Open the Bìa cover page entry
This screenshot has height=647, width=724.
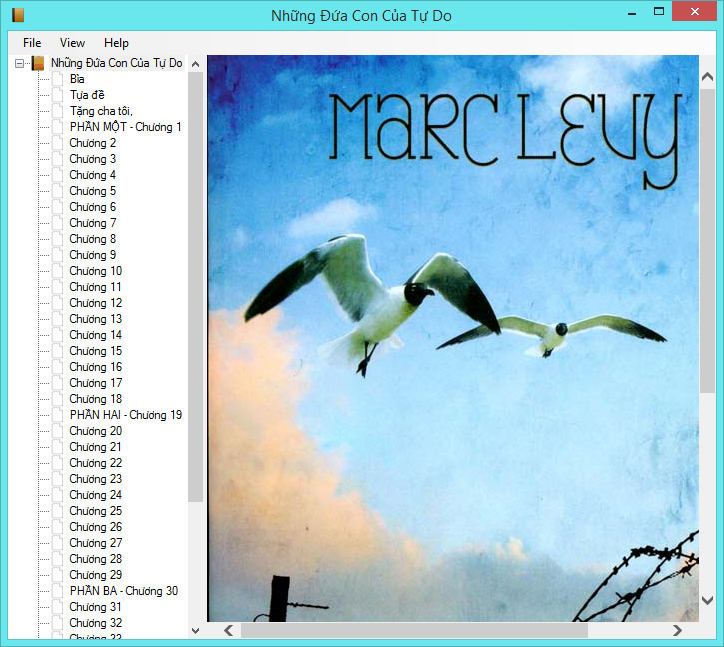point(77,79)
